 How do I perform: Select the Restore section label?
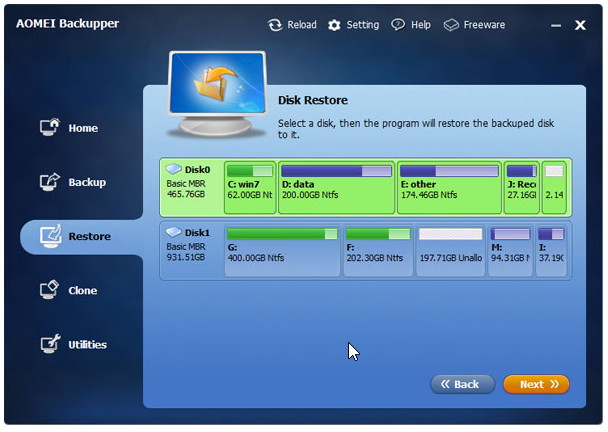(x=90, y=236)
